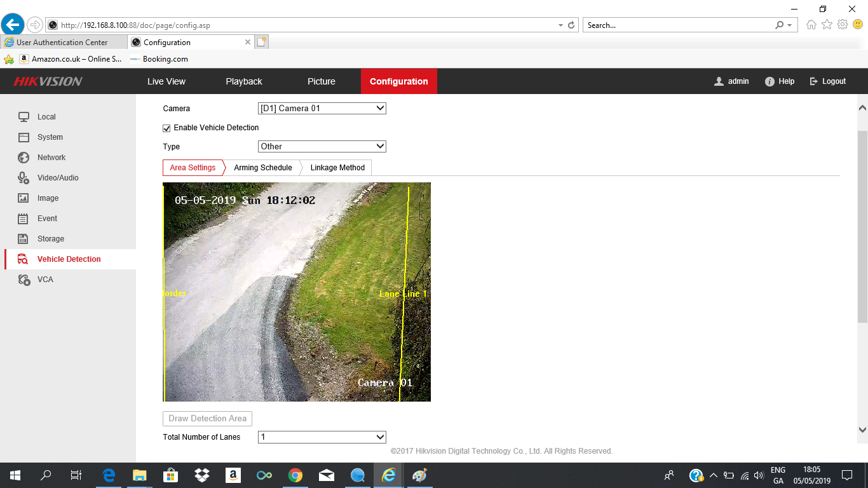Select the Network globe icon
The image size is (868, 488).
coord(24,158)
